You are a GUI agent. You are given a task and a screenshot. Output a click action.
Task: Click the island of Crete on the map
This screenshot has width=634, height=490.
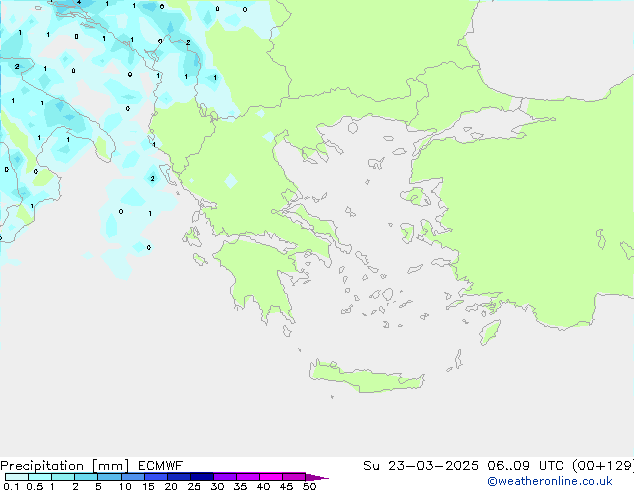pyautogui.click(x=366, y=377)
